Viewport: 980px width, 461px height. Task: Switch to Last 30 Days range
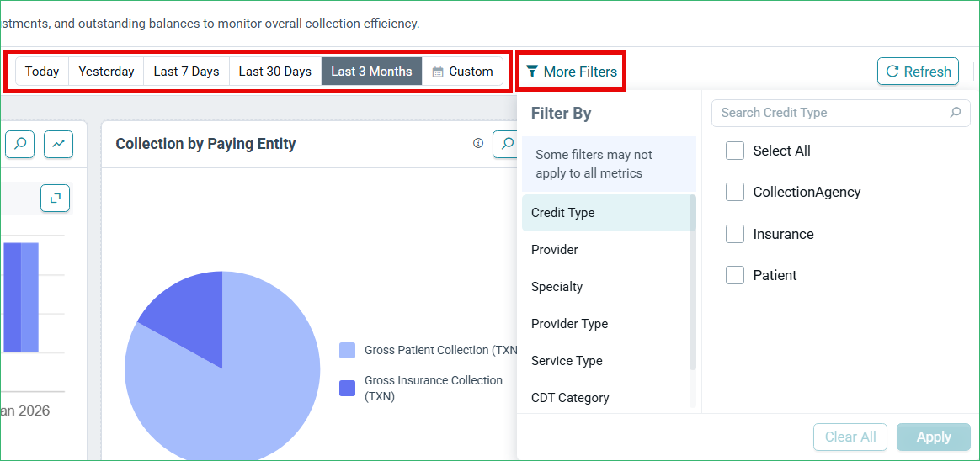coord(275,72)
